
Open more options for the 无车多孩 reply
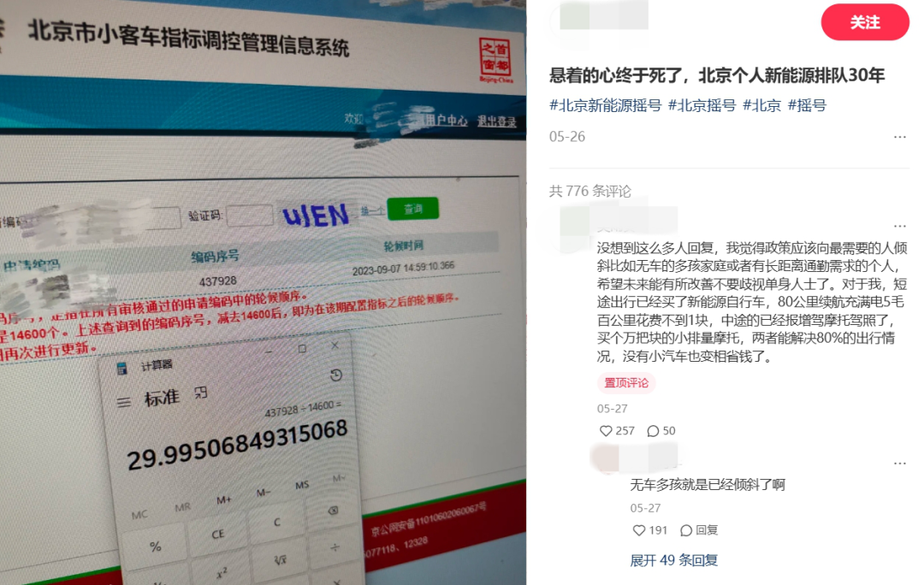899,463
